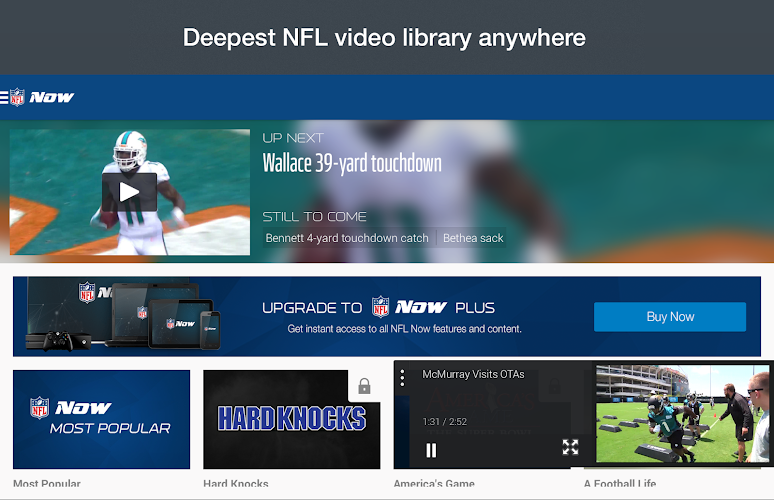Screen dimensions: 774x500
Task: Click the NFL Now logo in header
Action: (x=42, y=97)
